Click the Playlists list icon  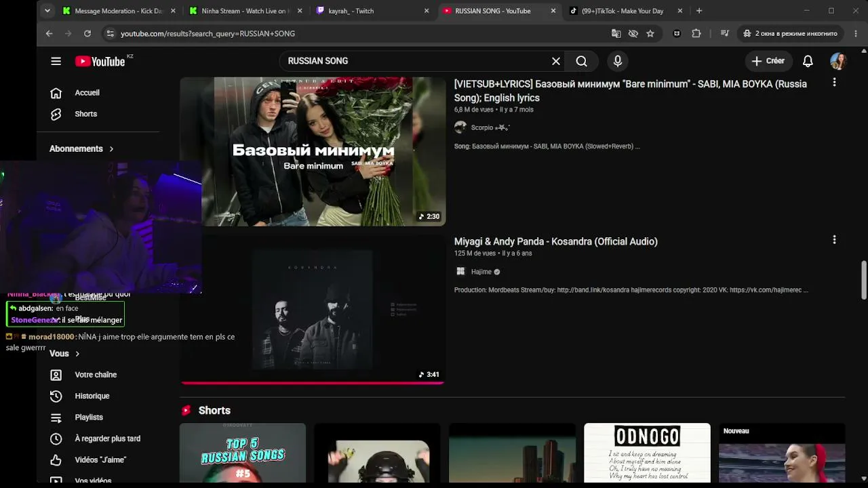coord(56,418)
